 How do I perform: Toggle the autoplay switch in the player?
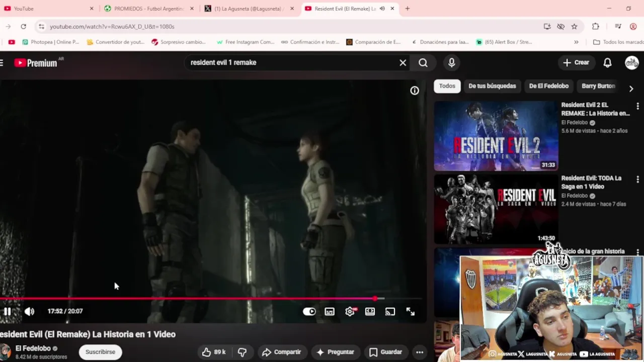[309, 312]
